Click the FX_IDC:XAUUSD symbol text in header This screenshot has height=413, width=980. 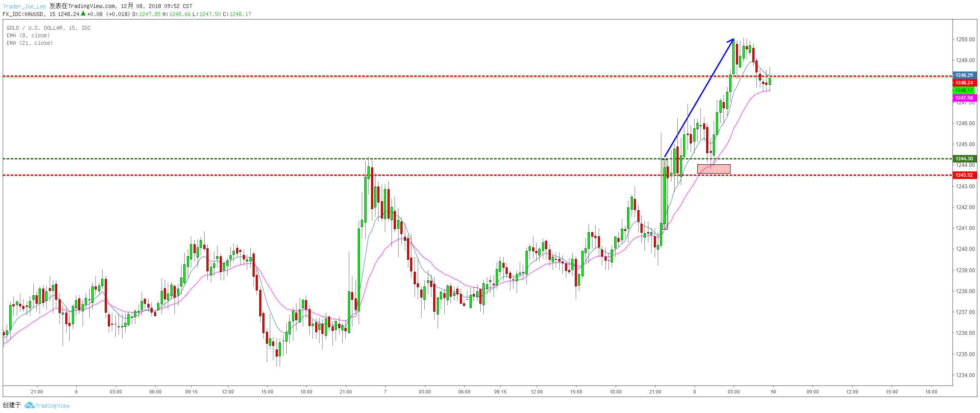pos(24,14)
